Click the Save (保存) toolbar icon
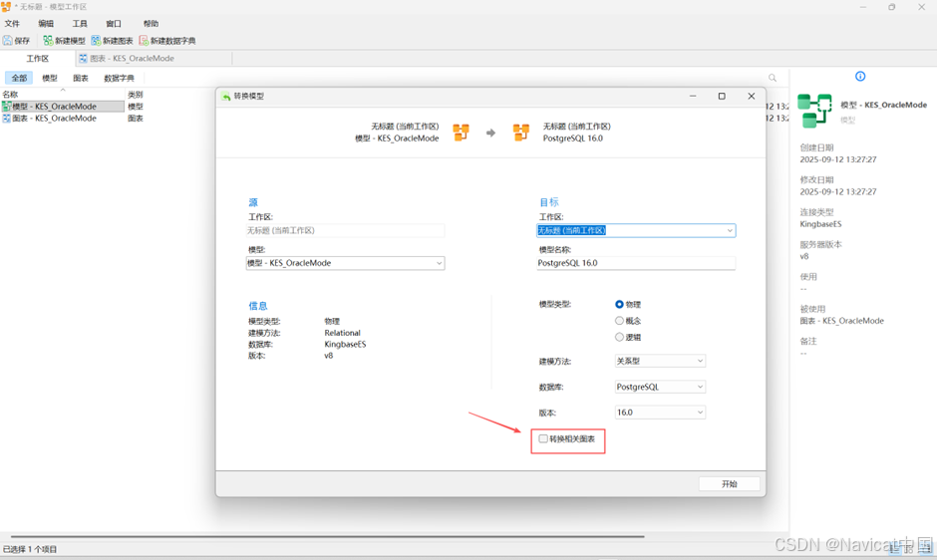This screenshot has height=560, width=937. 7,41
